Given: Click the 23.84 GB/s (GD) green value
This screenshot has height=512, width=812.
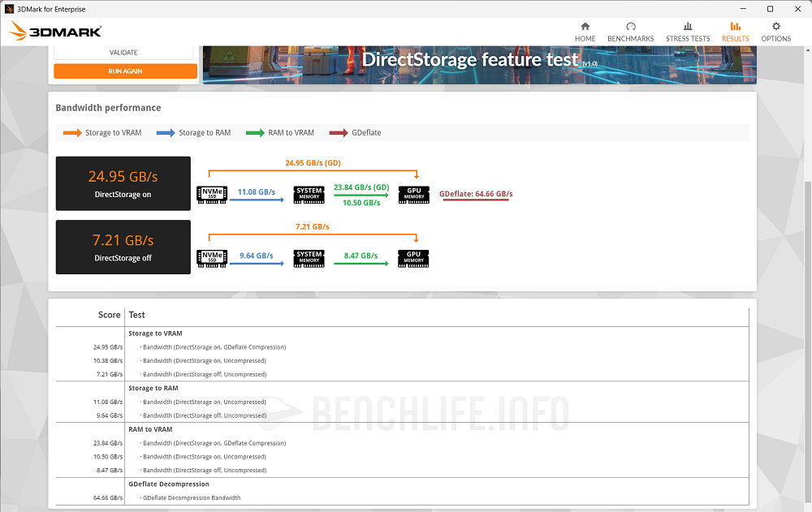Looking at the screenshot, I should coord(361,187).
